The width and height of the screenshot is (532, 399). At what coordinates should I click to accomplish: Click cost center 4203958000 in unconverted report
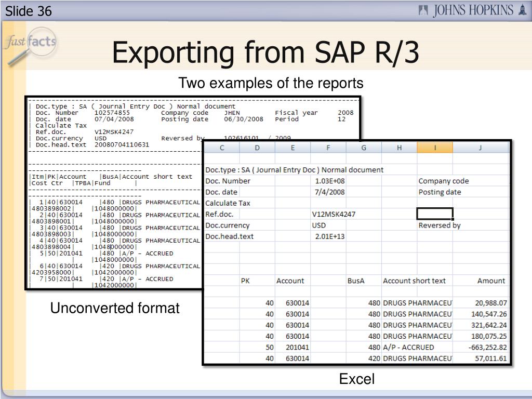pos(51,272)
